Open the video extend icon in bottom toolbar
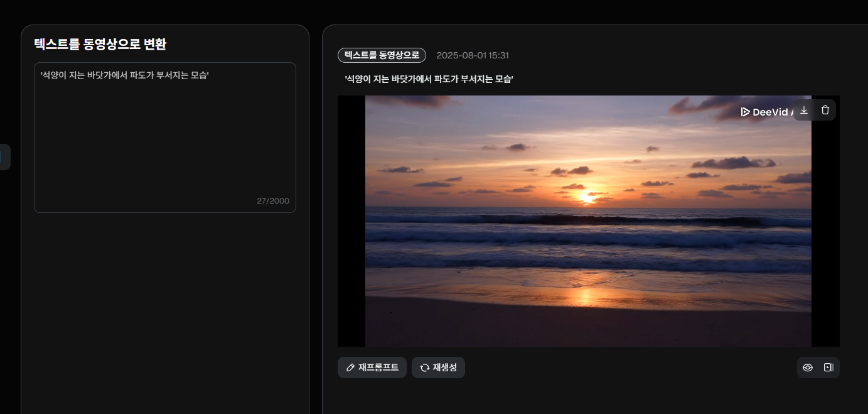The image size is (868, 414). (x=828, y=368)
